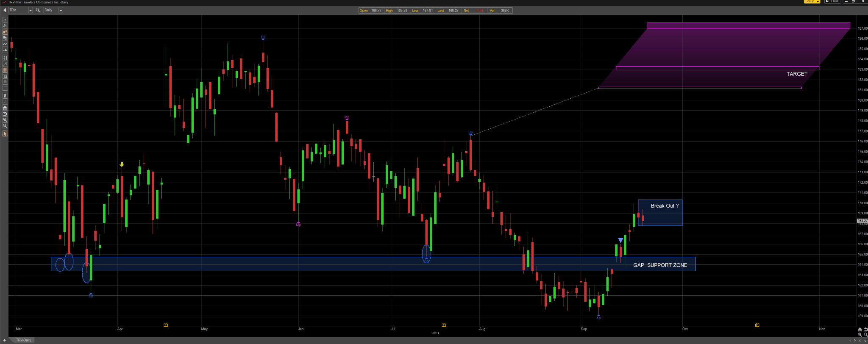Viewport: 868px width, 344px height.
Task: Click inside the TRV symbol input field
Action: [x=18, y=10]
